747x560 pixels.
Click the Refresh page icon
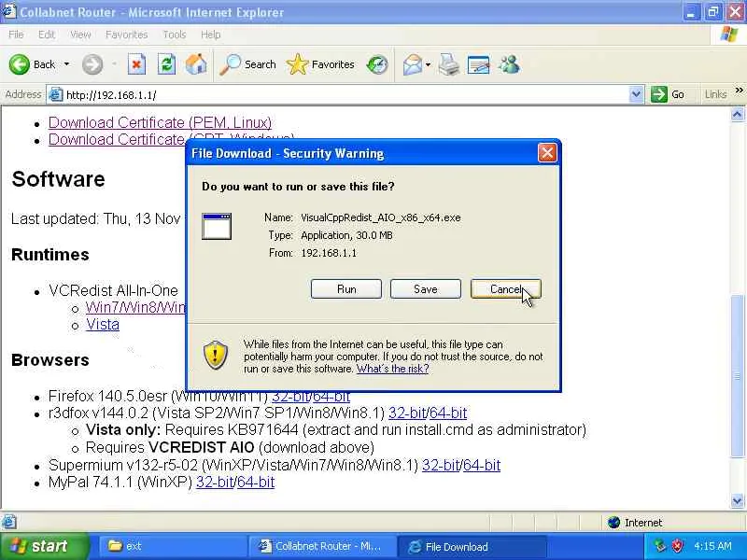tap(166, 64)
